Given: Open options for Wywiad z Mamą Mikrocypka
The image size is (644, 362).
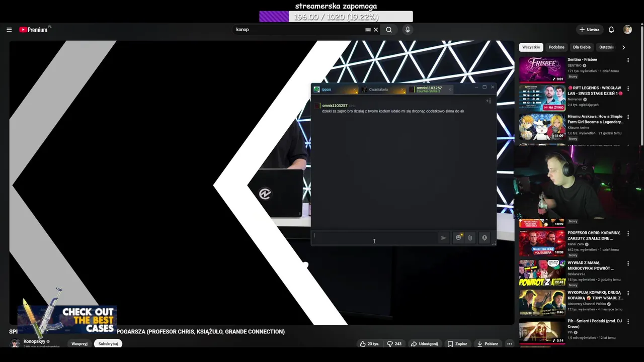Looking at the screenshot, I should coord(628,263).
